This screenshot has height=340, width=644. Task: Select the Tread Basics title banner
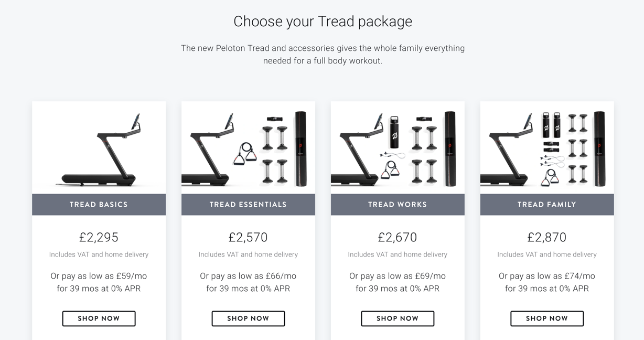pyautogui.click(x=99, y=205)
